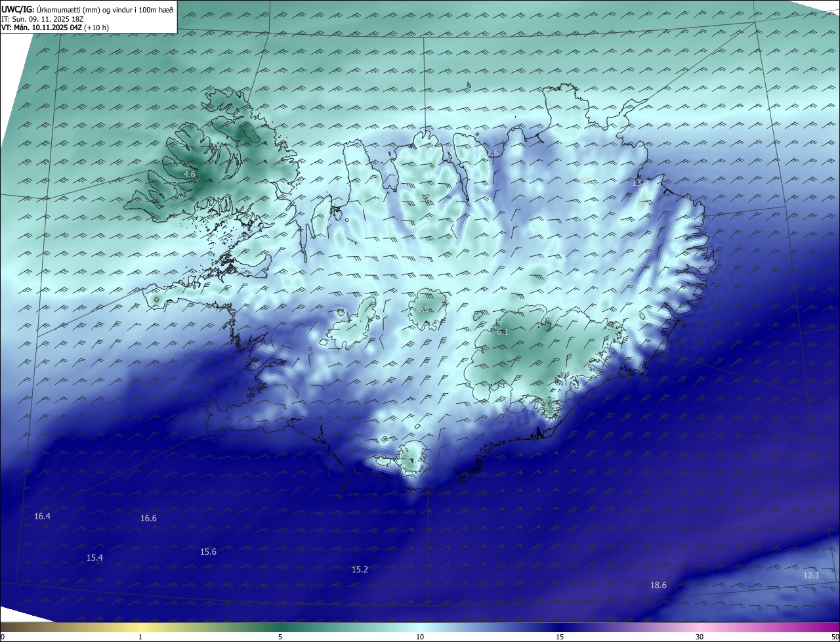Click the 15.2 value label south of Iceland
840x642 pixels.
360,570
